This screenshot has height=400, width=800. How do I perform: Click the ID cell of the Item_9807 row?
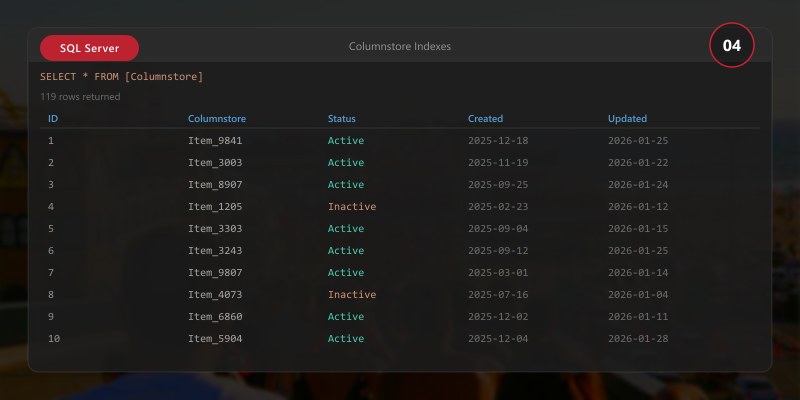(x=51, y=272)
